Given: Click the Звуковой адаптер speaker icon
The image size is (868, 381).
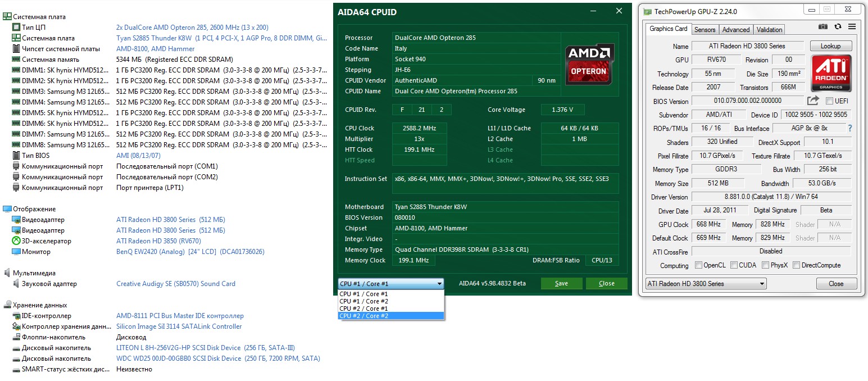Looking at the screenshot, I should click(x=16, y=284).
